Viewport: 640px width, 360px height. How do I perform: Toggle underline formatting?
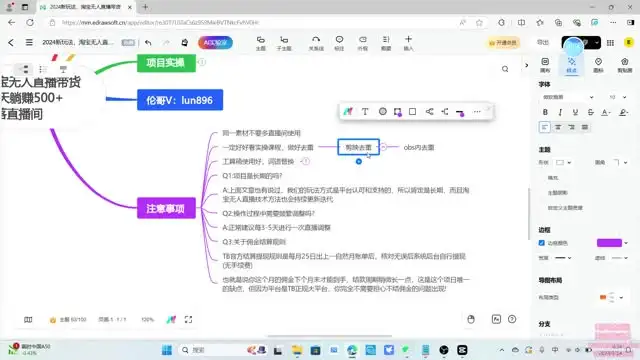coord(575,112)
